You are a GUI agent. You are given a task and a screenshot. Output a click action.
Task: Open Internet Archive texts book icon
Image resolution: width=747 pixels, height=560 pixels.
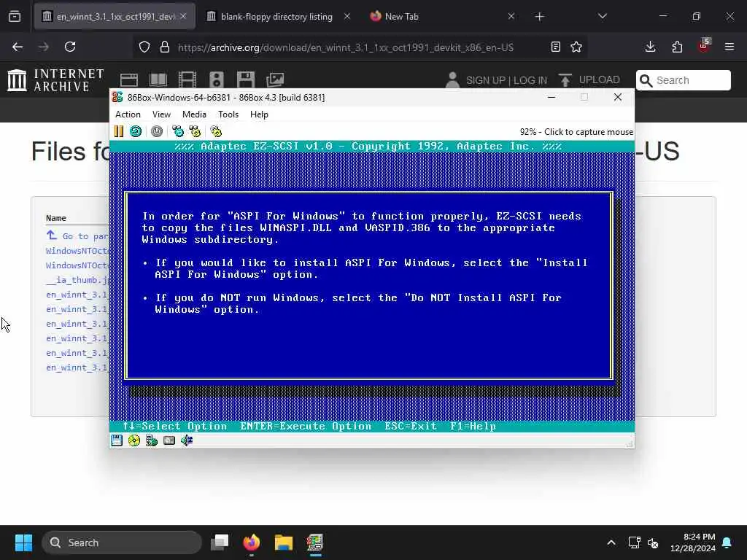(158, 79)
